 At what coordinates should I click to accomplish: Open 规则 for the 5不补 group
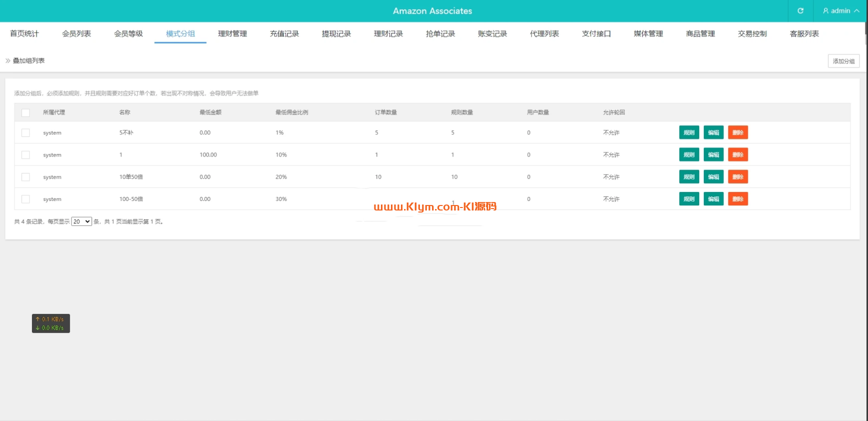point(689,132)
